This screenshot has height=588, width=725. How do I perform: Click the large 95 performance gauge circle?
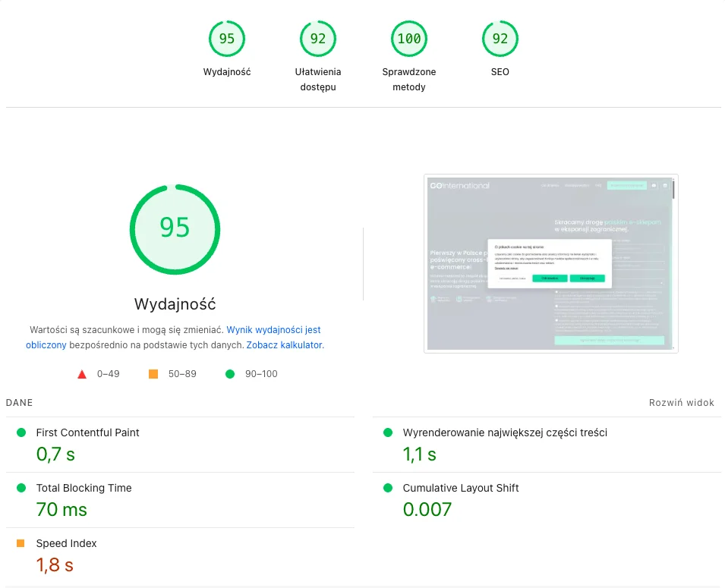pos(175,228)
